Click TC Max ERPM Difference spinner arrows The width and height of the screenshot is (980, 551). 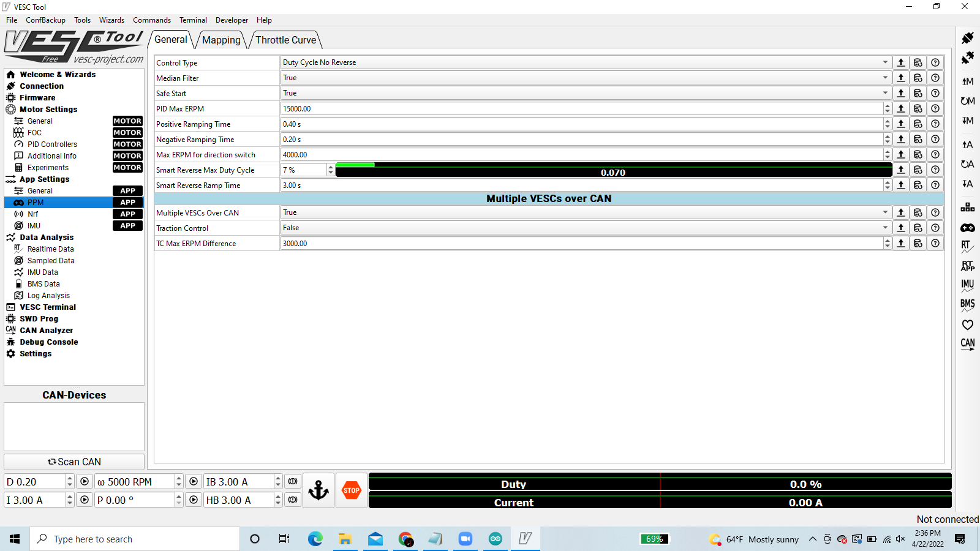click(x=888, y=243)
